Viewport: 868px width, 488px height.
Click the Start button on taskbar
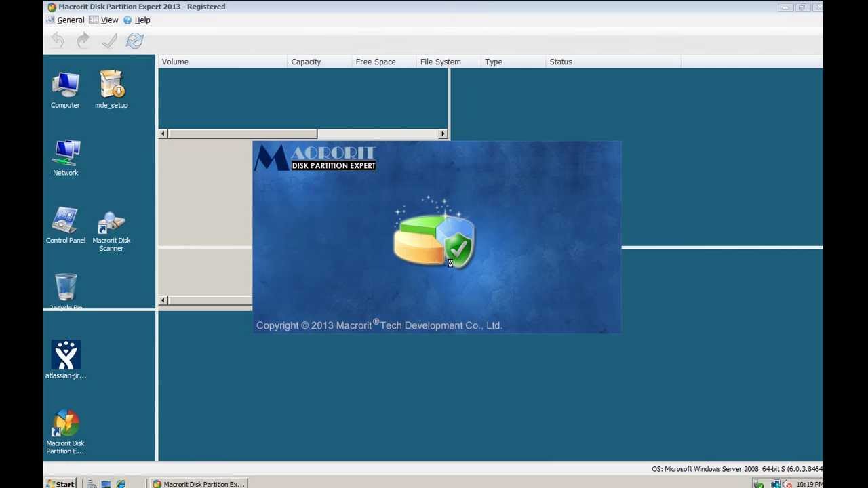(60, 483)
